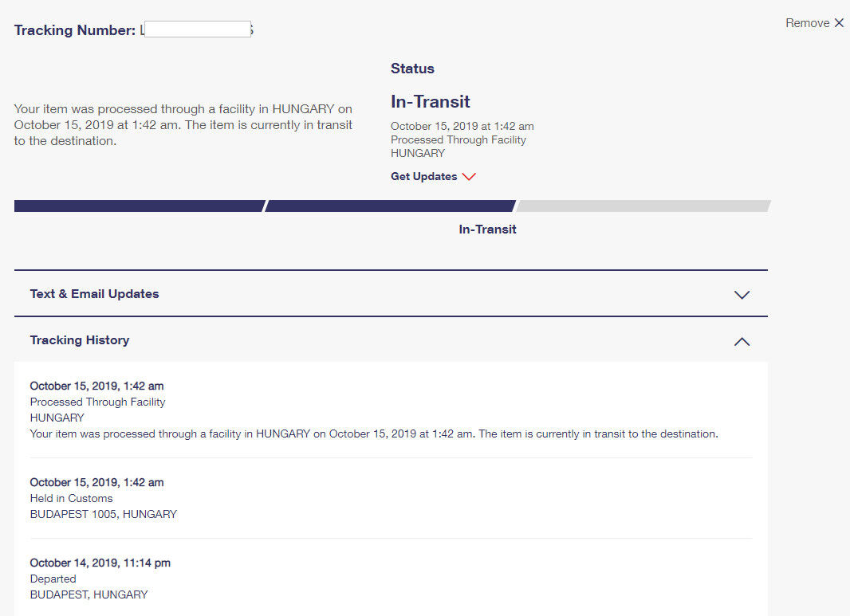The image size is (850, 616).
Task: Click the Remove X icon
Action: pos(839,23)
